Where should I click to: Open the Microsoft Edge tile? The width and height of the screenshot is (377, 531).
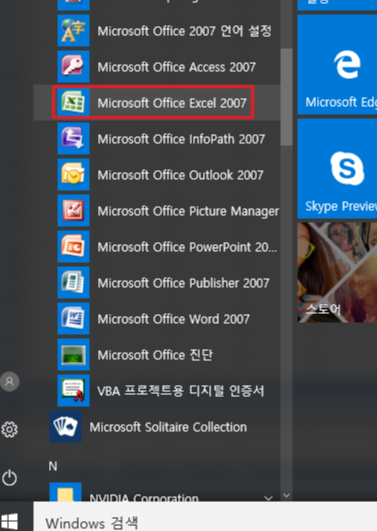337,64
